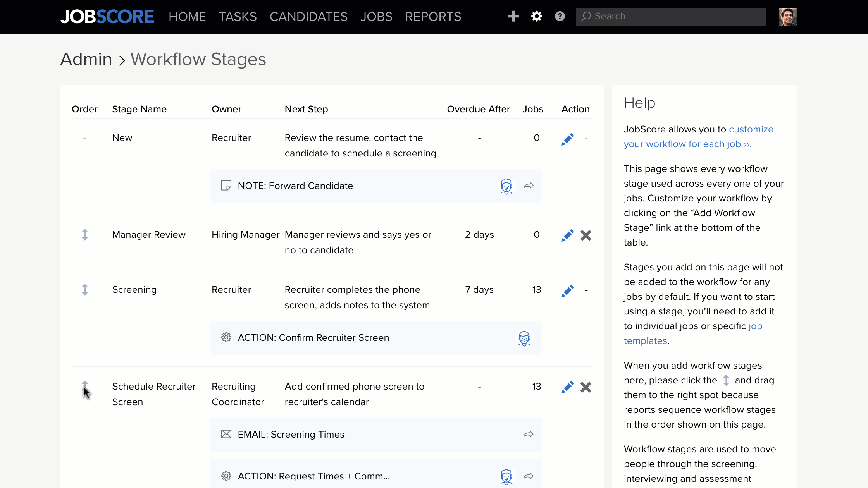The width and height of the screenshot is (868, 488).
Task: Focus the Search input field
Action: point(670,17)
